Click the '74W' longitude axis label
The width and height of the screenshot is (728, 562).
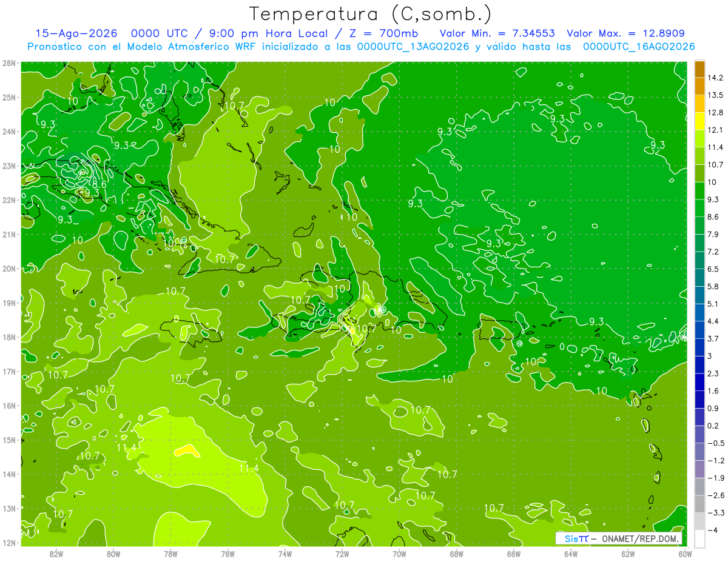pyautogui.click(x=285, y=554)
